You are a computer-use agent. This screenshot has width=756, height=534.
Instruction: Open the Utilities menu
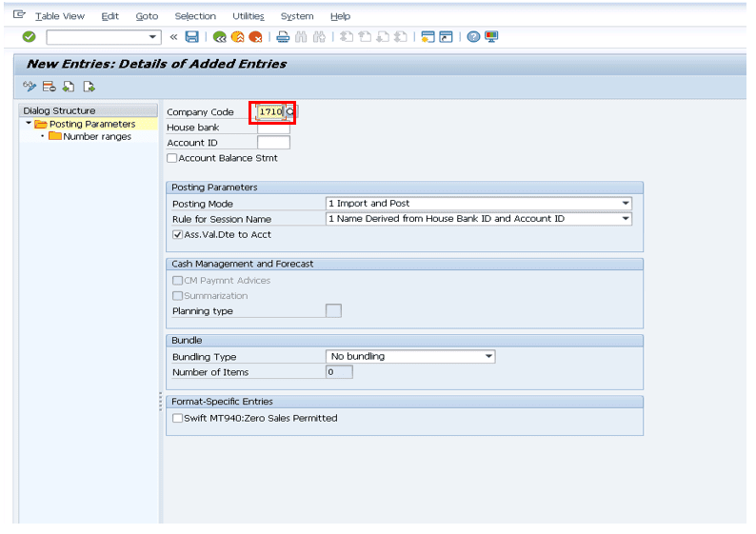pos(248,16)
